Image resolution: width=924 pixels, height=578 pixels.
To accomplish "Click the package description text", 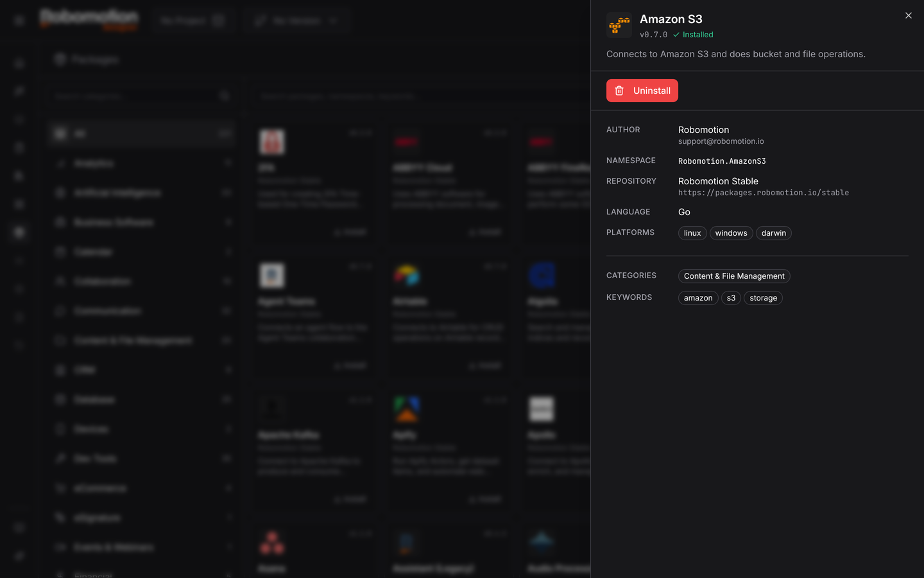I will click(736, 54).
